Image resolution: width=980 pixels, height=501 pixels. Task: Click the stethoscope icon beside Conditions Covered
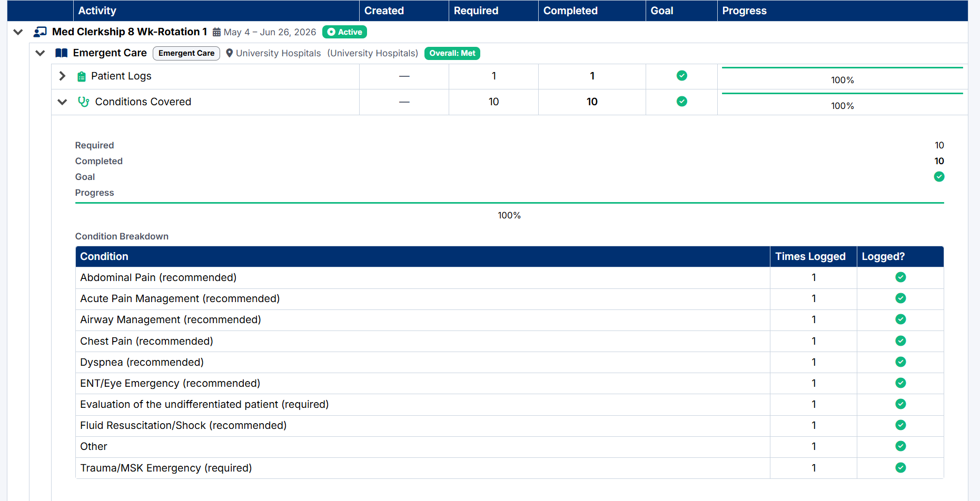(x=83, y=102)
